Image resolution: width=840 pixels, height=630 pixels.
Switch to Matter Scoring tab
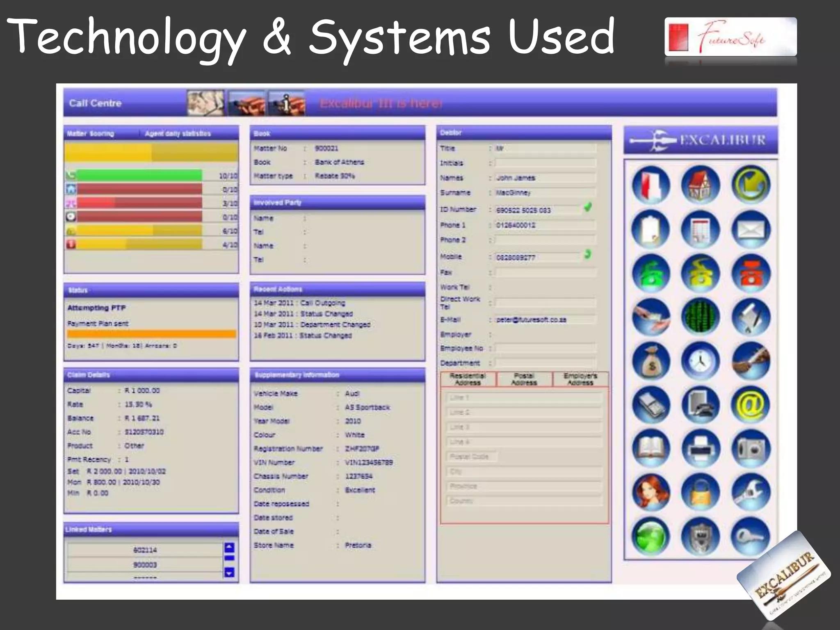tap(91, 134)
